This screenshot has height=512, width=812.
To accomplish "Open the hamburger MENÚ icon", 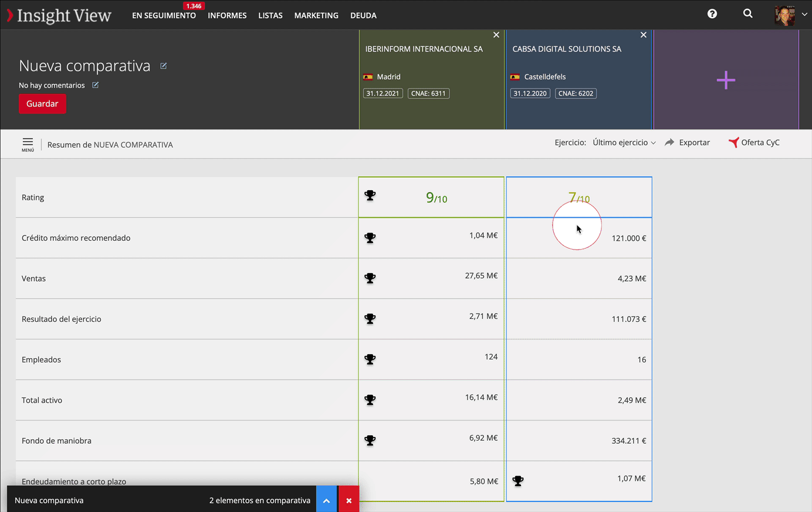I will (28, 144).
